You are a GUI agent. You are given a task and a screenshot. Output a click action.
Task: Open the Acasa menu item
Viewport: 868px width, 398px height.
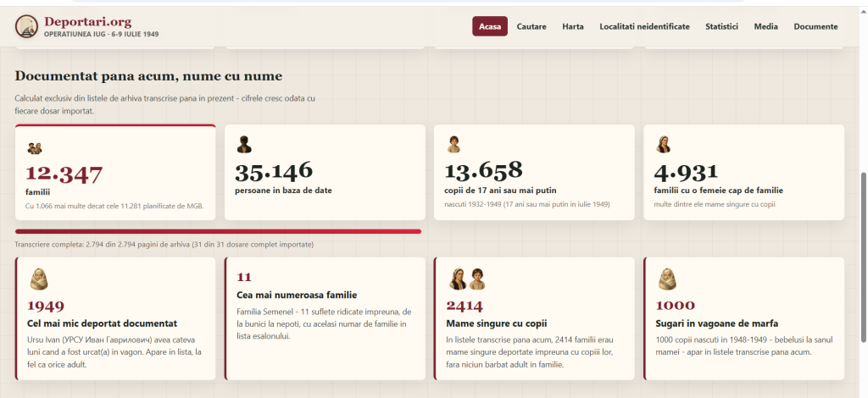(490, 26)
